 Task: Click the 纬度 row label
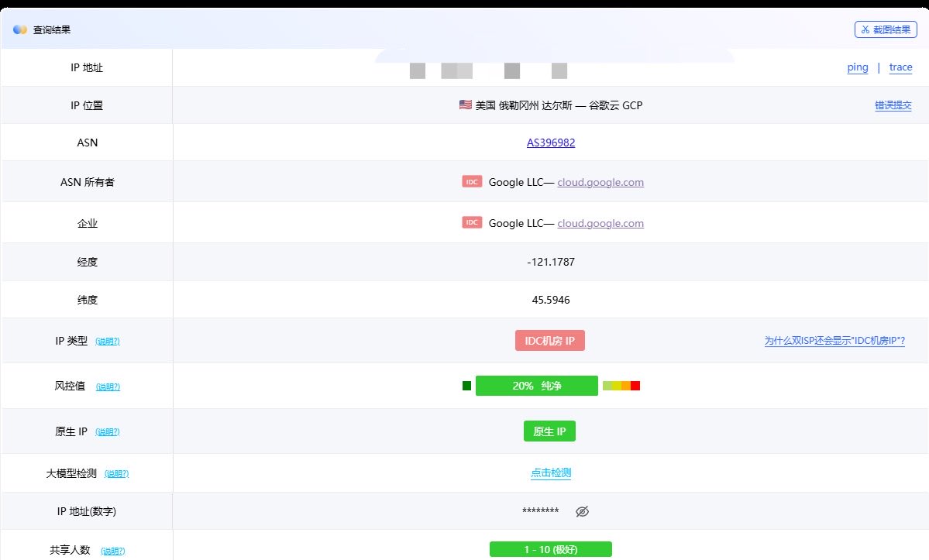click(87, 300)
